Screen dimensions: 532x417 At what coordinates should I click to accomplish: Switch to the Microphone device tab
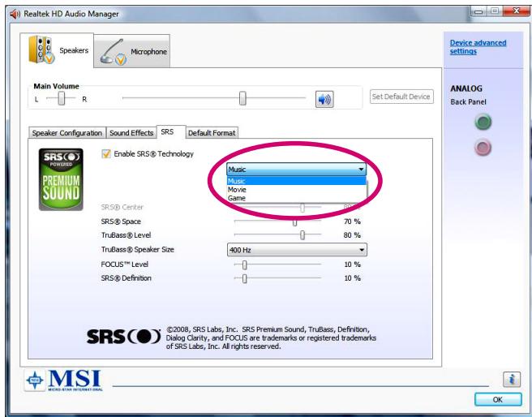pyautogui.click(x=132, y=51)
